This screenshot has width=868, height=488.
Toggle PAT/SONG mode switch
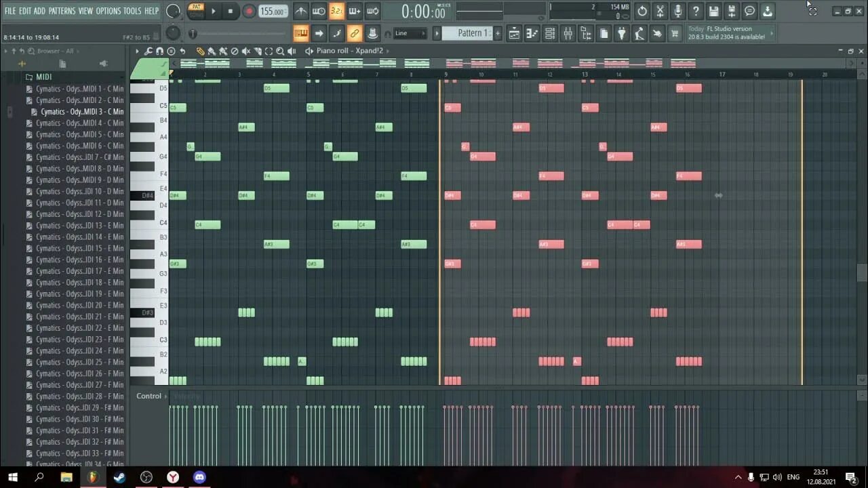(196, 11)
